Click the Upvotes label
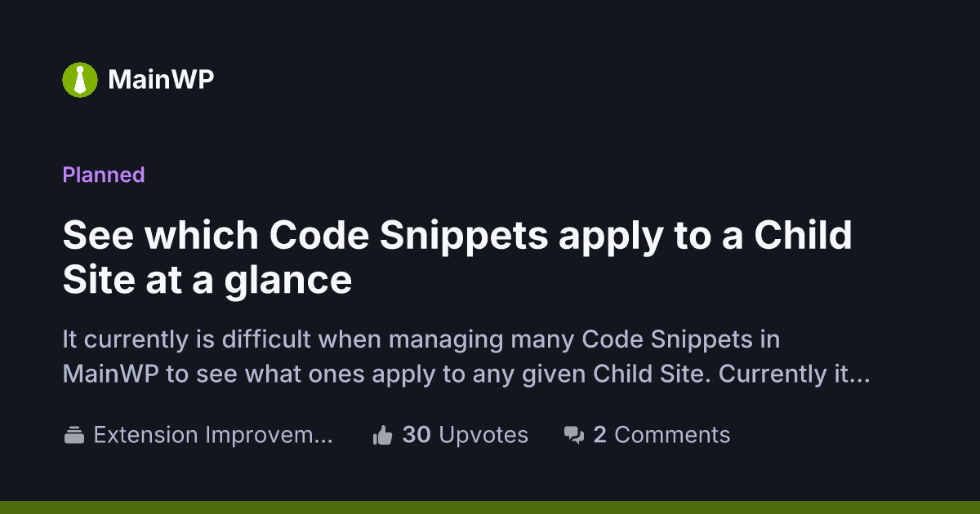Image resolution: width=980 pixels, height=514 pixels. tap(483, 435)
